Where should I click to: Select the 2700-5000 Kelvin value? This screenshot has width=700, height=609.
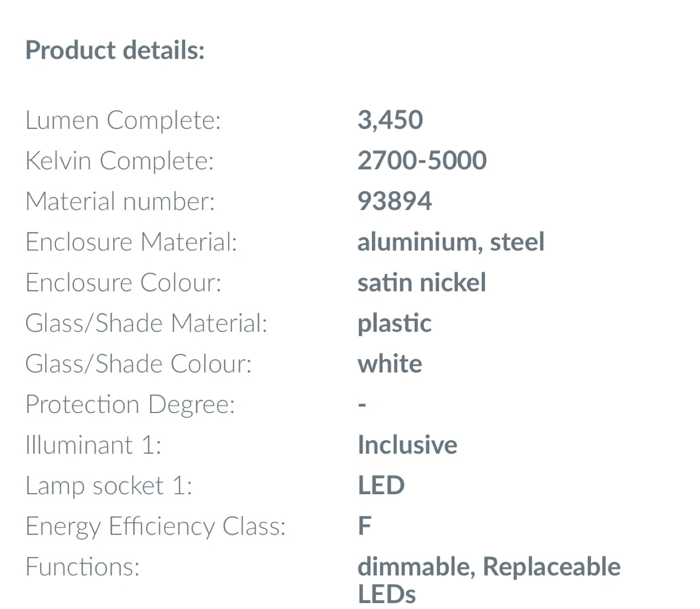coord(421,161)
